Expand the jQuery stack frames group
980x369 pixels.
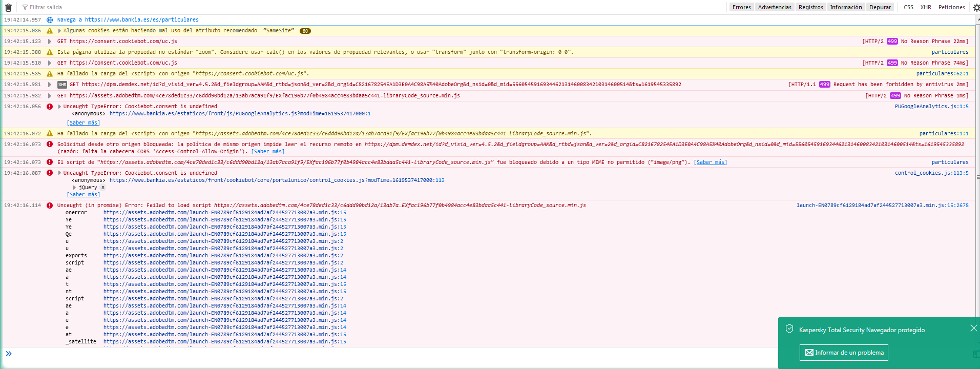pos(75,188)
